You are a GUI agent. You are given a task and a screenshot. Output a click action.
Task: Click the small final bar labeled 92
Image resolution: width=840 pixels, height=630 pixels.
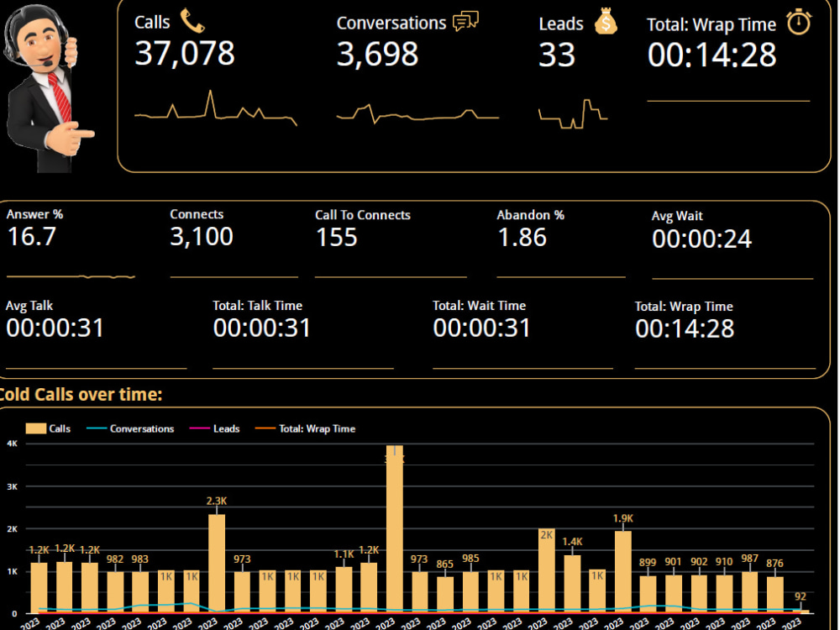click(x=801, y=610)
